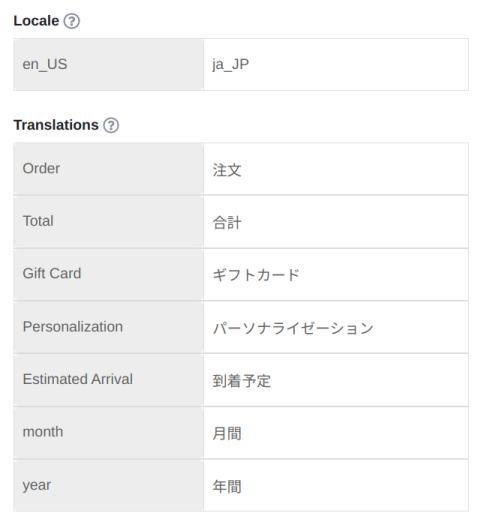Select the Gift Card source label cell
Image resolution: width=481 pixels, height=522 pixels.
(108, 274)
